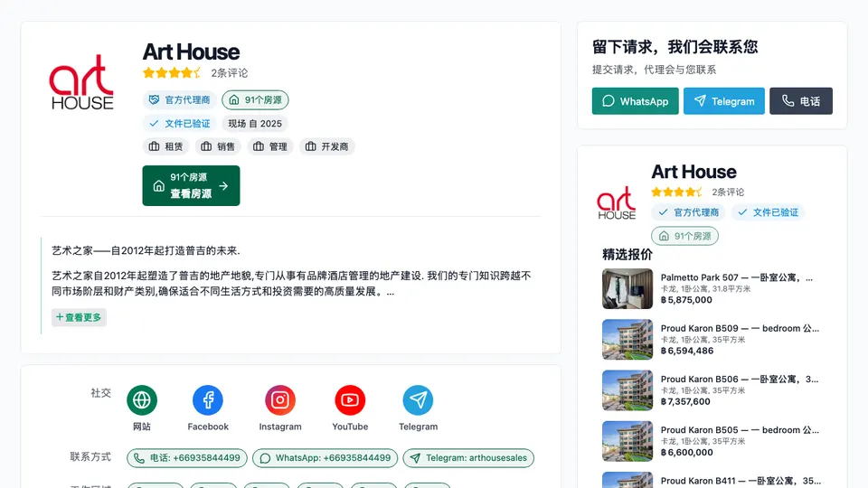Click the blue Telegram contact button
Screen dimensions: 868x488
click(x=724, y=101)
